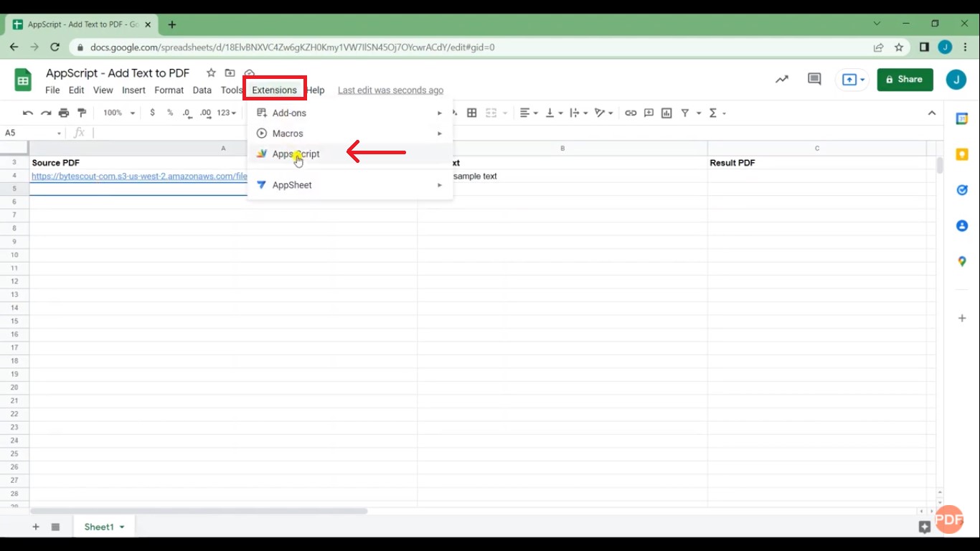980x551 pixels.
Task: Open Last edit was seconds ago link
Action: tap(390, 90)
